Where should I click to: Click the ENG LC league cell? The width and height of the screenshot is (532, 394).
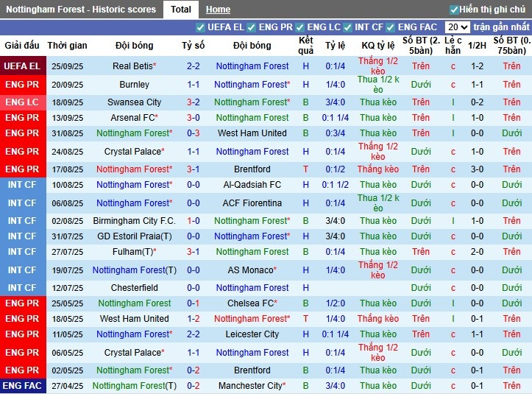tap(23, 102)
